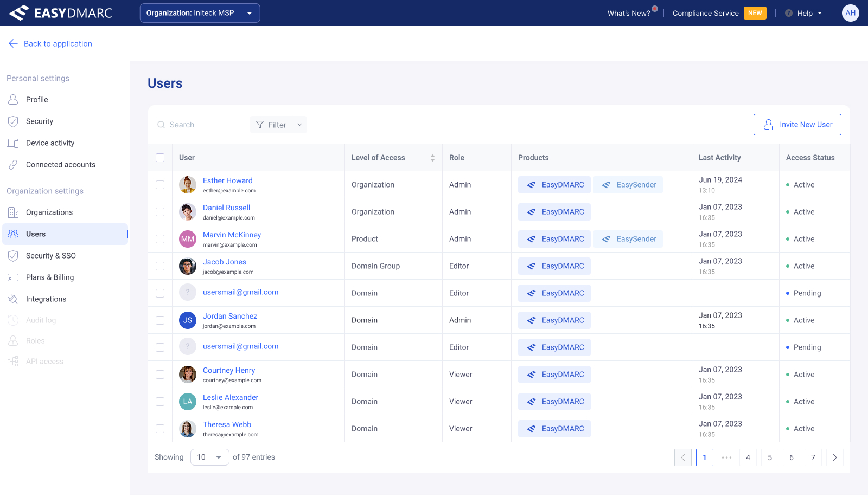Open the entries-per-page 10 dropdown

pyautogui.click(x=209, y=457)
